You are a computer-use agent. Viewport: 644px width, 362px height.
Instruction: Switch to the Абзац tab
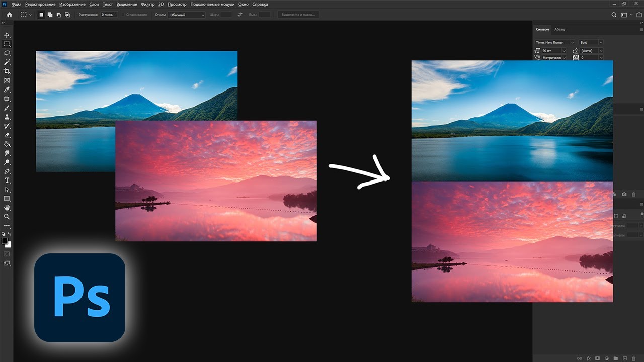[559, 29]
